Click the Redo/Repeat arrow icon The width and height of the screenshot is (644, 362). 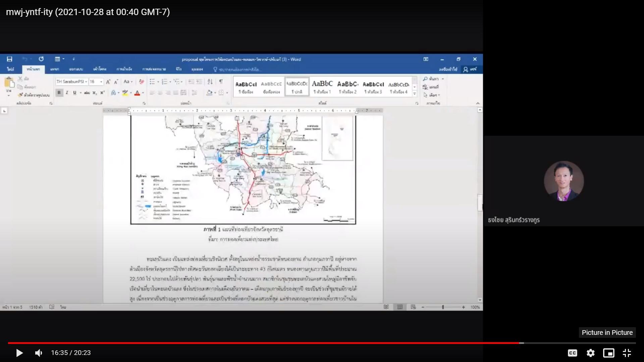click(x=41, y=59)
